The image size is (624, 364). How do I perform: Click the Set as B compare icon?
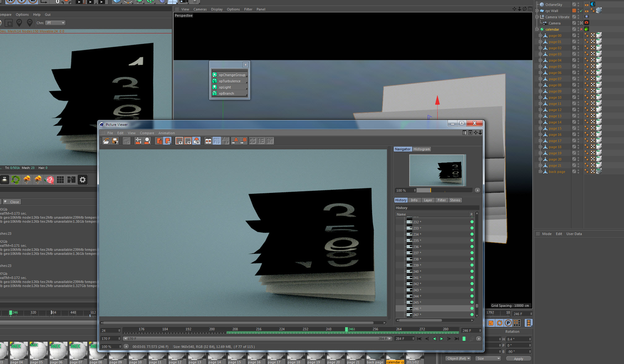(x=244, y=141)
